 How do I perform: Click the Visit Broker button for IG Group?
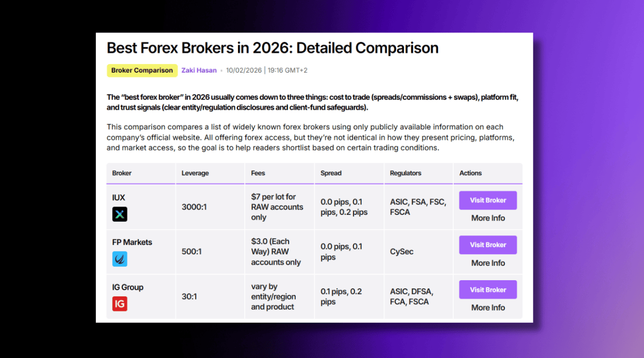coord(488,289)
